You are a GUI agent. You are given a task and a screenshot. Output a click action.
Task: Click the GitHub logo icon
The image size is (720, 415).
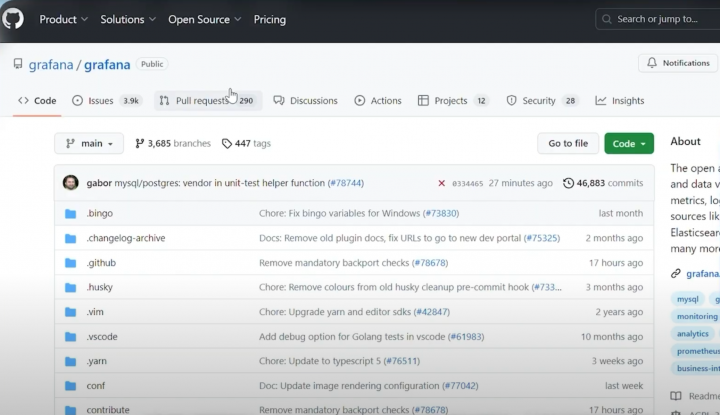13,19
